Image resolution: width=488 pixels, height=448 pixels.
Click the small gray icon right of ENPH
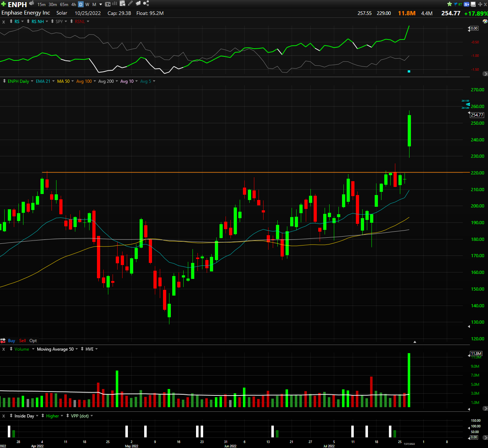coord(32,3)
